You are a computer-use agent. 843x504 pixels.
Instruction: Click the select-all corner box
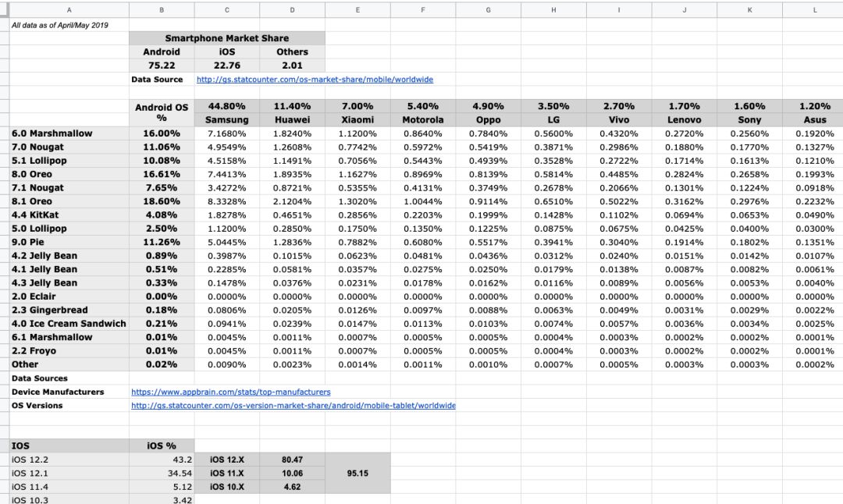[5, 9]
